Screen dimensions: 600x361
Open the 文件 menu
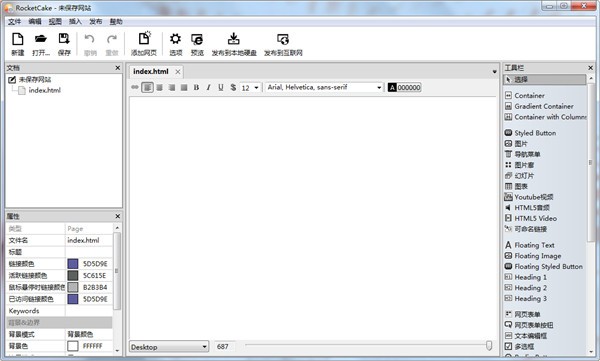coord(15,21)
